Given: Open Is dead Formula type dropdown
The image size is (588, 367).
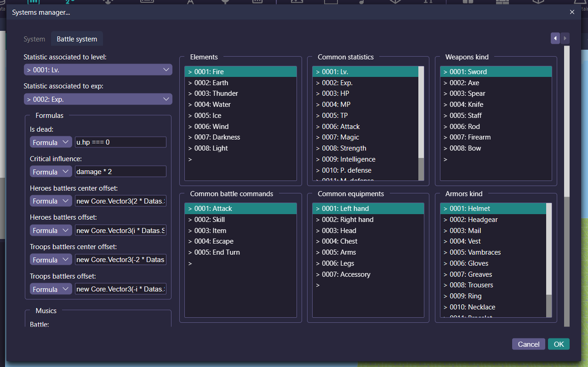Looking at the screenshot, I should [51, 142].
